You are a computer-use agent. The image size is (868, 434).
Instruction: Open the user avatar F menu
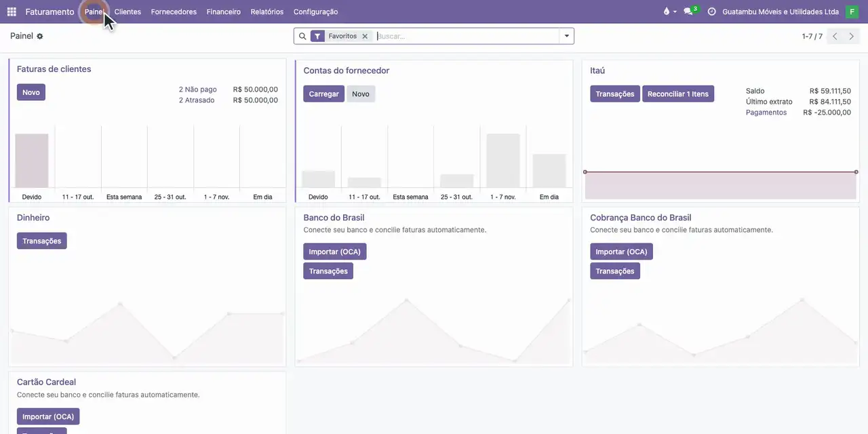(852, 12)
